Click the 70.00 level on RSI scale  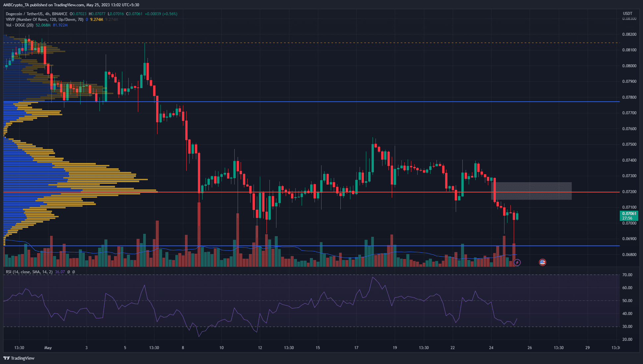pyautogui.click(x=627, y=275)
